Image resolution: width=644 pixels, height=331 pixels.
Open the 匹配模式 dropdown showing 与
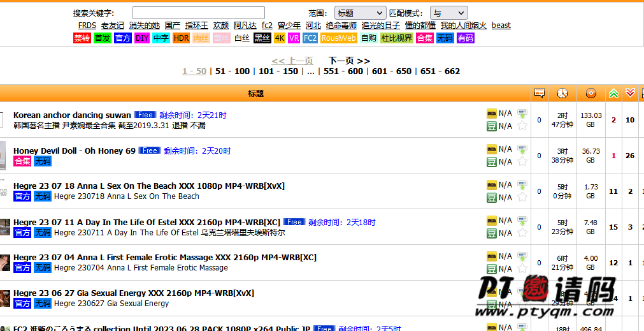[448, 13]
